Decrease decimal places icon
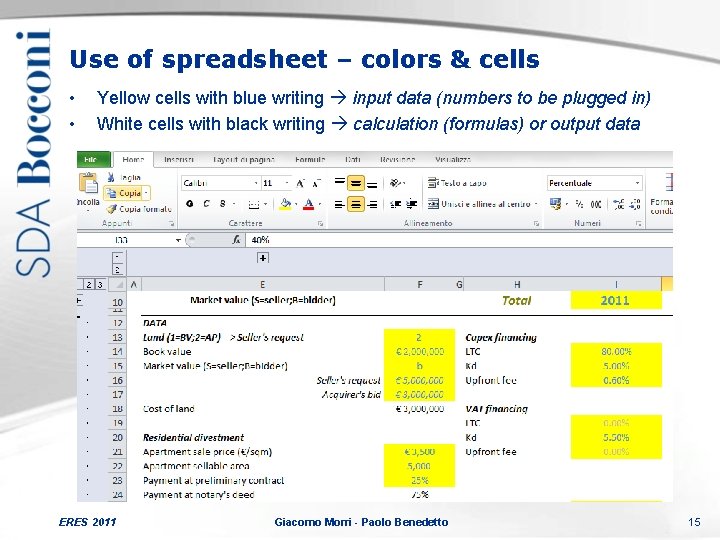720x540 pixels. tap(636, 204)
